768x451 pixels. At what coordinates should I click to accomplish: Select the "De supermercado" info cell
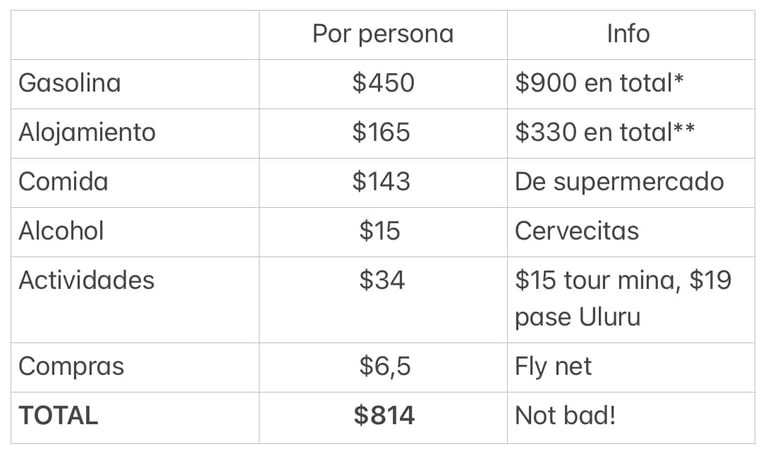619,182
